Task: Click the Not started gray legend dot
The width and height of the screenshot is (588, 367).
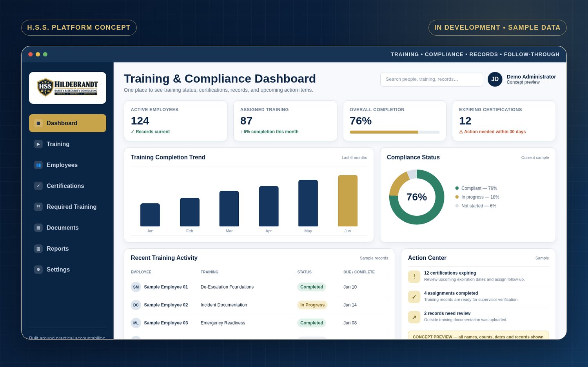Action: click(457, 206)
